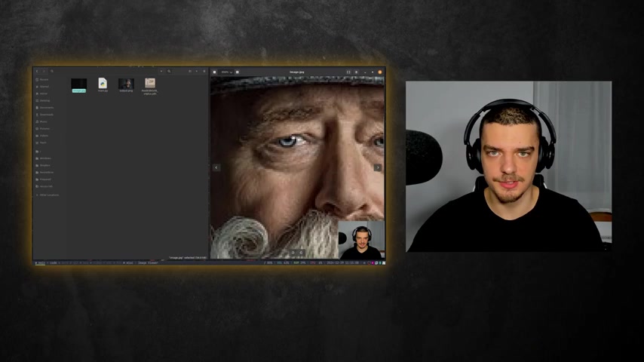Open the view options dropdown arrow
Image resolution: width=644 pixels, height=362 pixels.
pos(196,72)
